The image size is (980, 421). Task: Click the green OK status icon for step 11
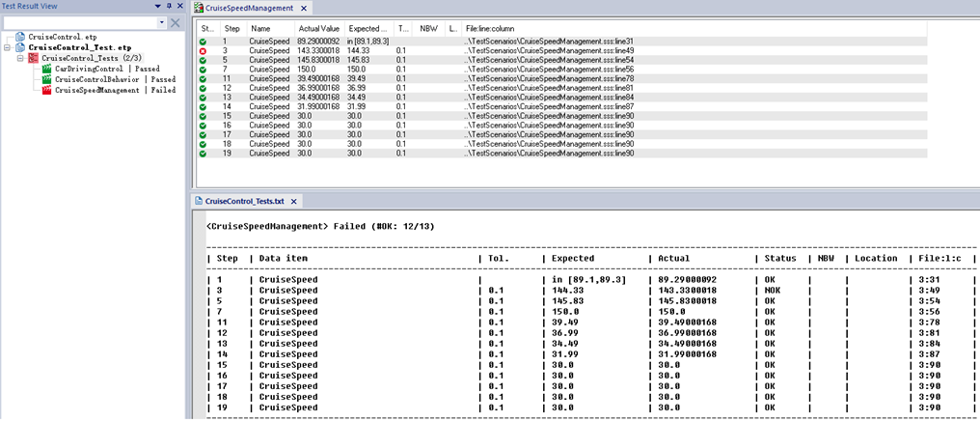(x=204, y=79)
